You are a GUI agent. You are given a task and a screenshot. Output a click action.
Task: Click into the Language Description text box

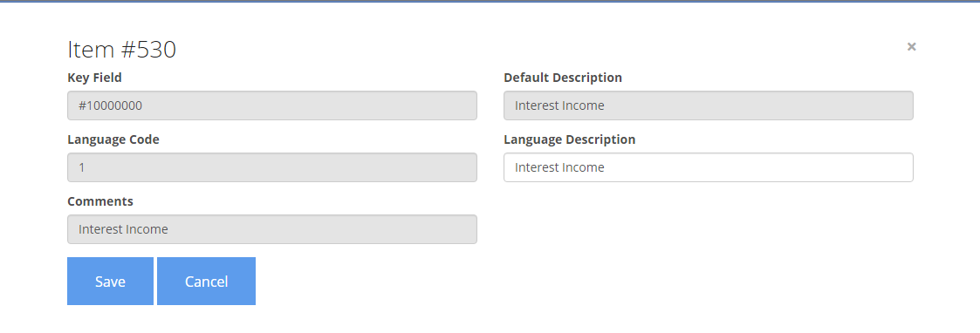pyautogui.click(x=708, y=167)
